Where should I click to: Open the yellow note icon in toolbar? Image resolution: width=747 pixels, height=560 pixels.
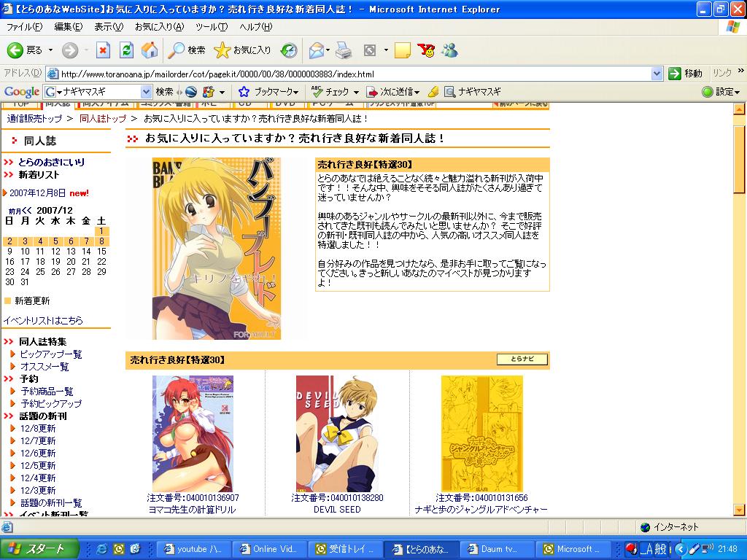click(403, 50)
